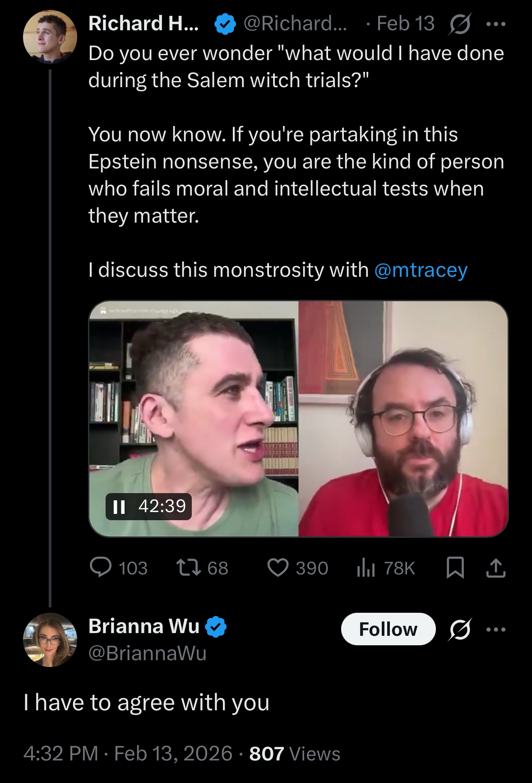Bookmark Richard's tweet
This screenshot has height=783, width=532.
pyautogui.click(x=455, y=568)
